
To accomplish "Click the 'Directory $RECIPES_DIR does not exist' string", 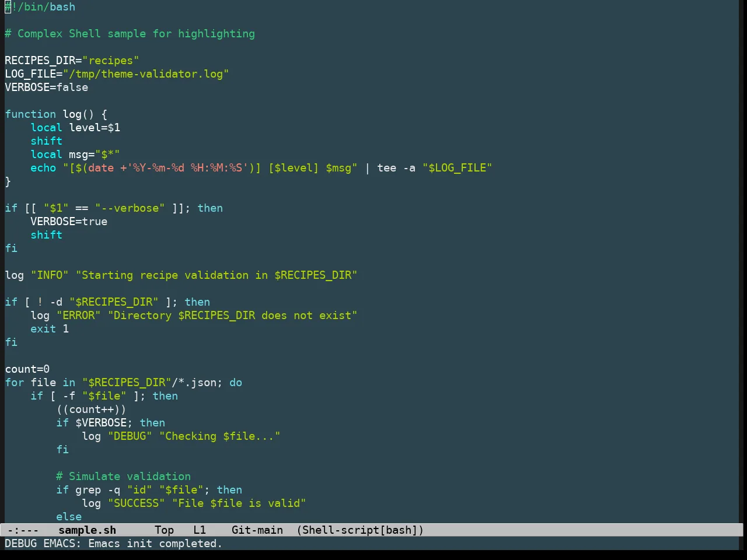I will pos(233,316).
